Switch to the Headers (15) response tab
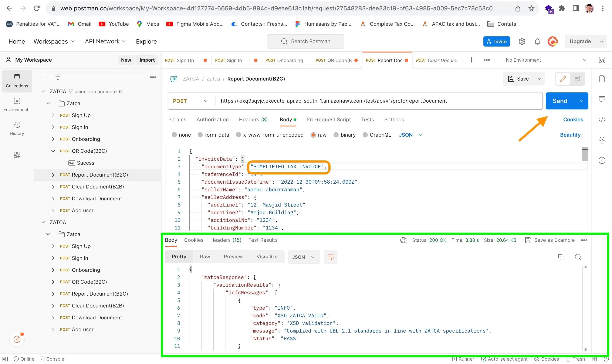Viewport: 612px width, 364px height. [226, 240]
